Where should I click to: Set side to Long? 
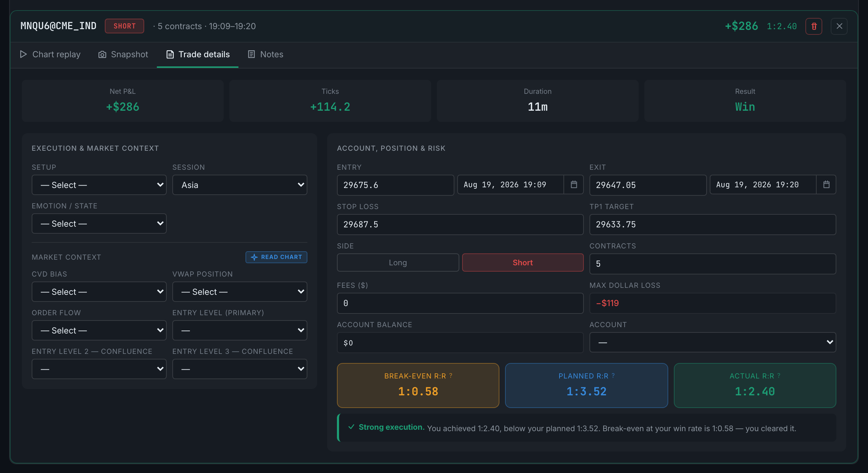[x=398, y=263]
